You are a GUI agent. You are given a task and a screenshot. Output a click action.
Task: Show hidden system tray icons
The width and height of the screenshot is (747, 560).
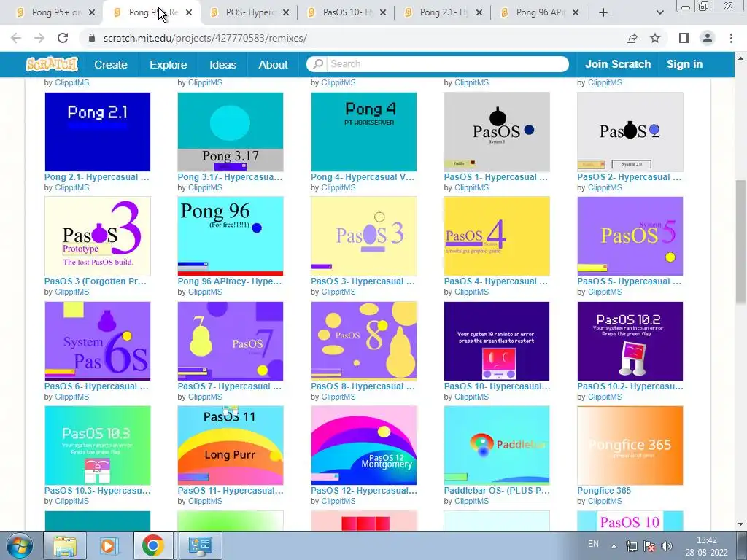click(614, 546)
